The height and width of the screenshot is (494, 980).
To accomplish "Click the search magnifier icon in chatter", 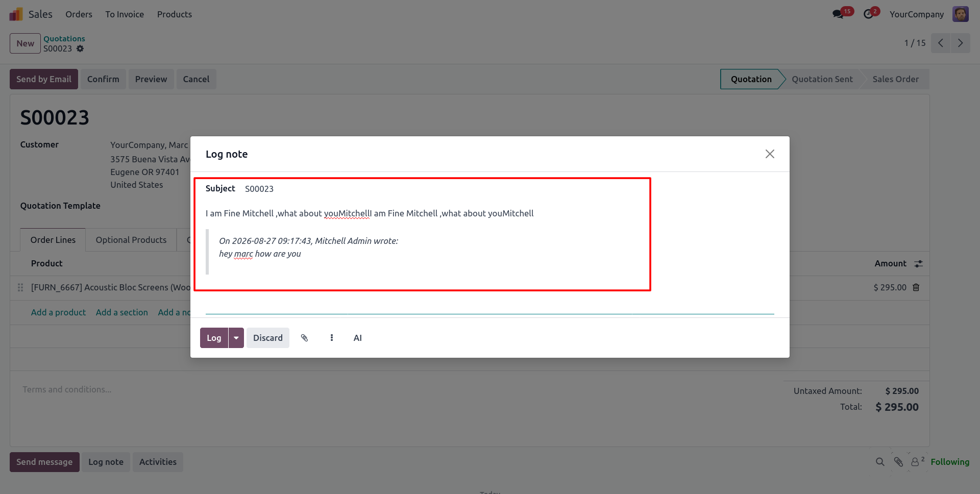I will (x=880, y=462).
